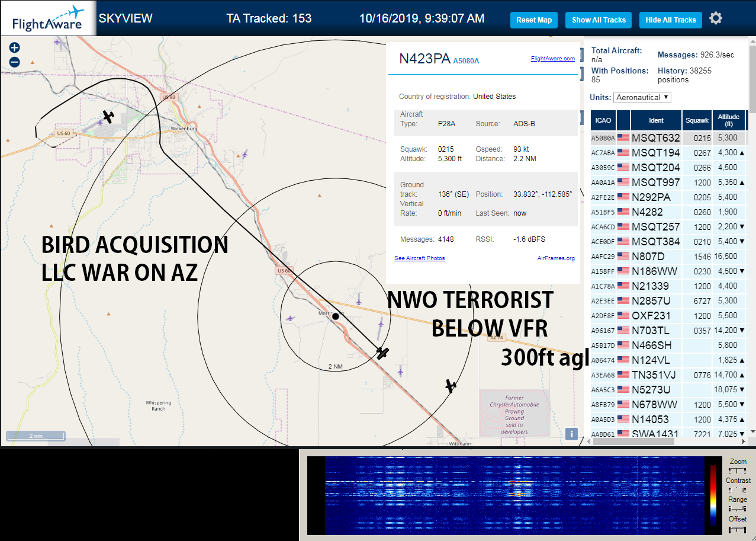
Task: Select the N14053 aircraft row
Action: 669,420
